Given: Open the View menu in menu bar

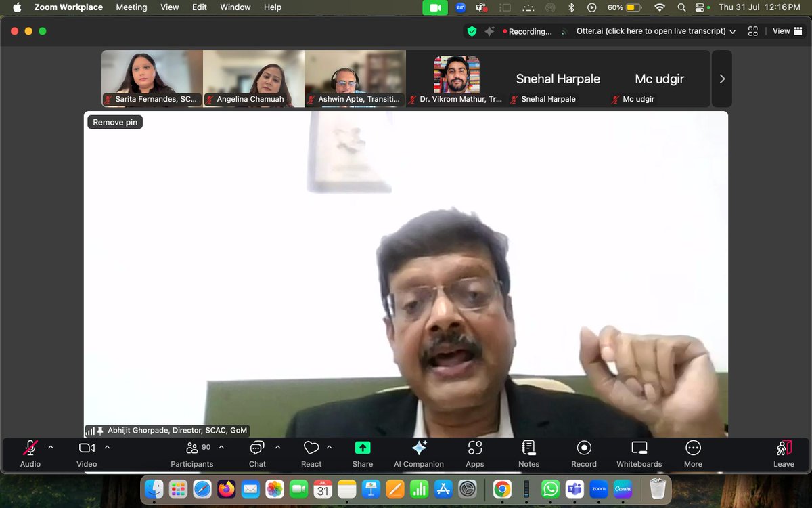Looking at the screenshot, I should click(169, 7).
